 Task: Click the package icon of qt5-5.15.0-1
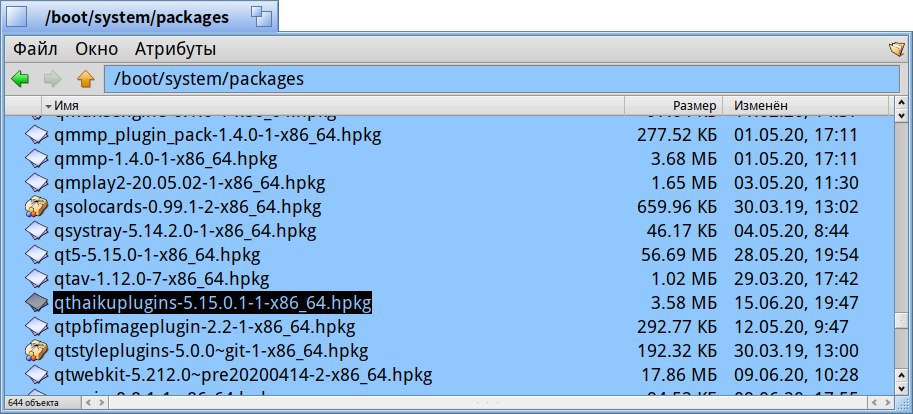click(x=37, y=255)
